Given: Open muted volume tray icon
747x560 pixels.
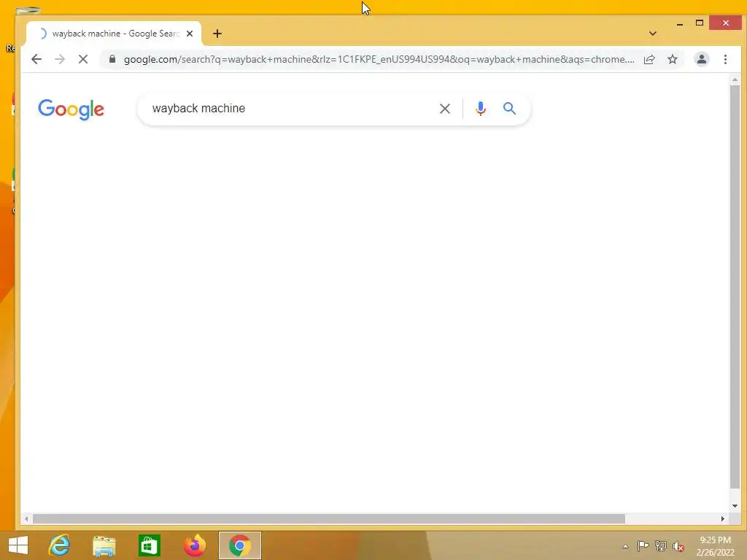Looking at the screenshot, I should coord(678,547).
